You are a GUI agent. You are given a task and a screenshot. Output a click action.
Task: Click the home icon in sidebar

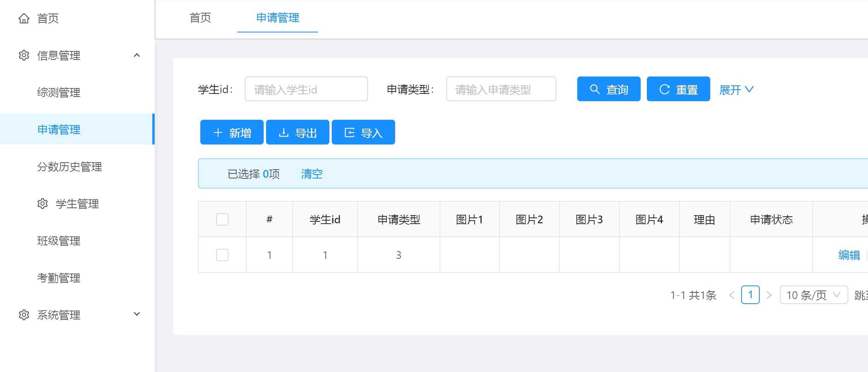24,18
